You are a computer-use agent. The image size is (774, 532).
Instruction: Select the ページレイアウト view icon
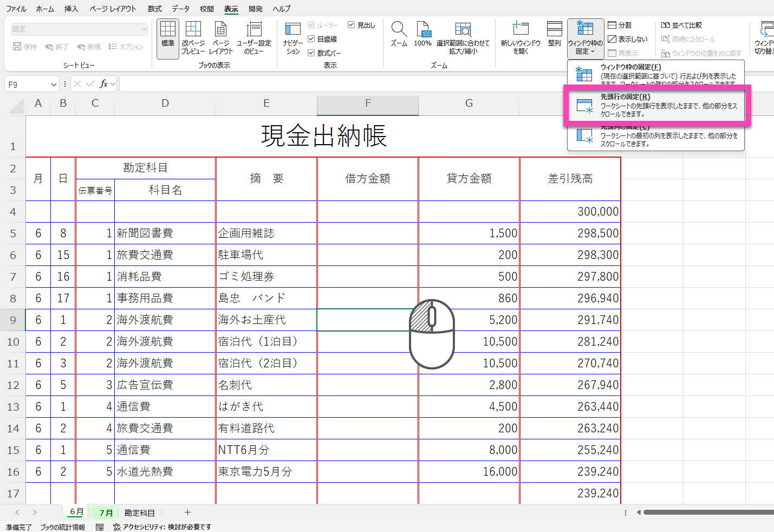click(220, 38)
